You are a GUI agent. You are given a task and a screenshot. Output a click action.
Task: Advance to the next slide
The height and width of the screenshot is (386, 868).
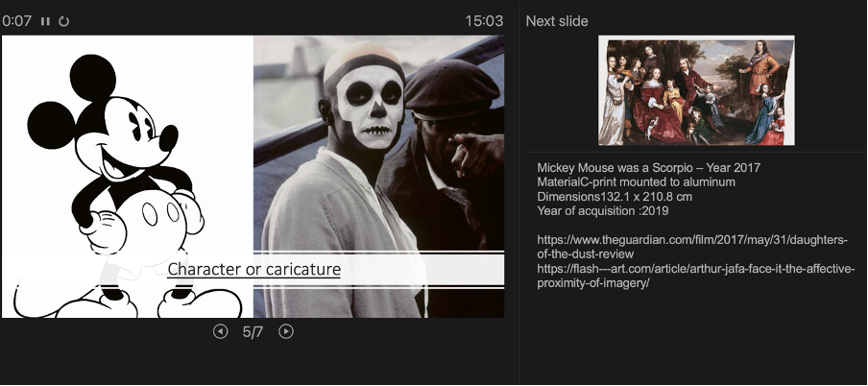tap(285, 331)
